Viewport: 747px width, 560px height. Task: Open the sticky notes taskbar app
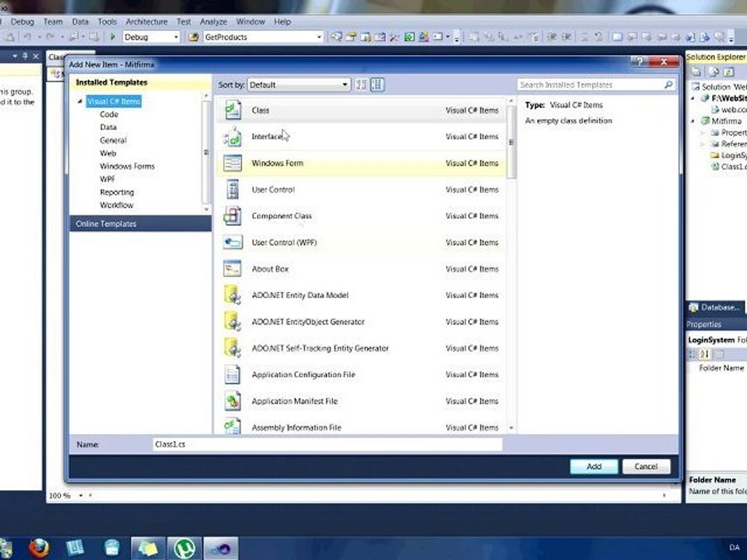(148, 548)
